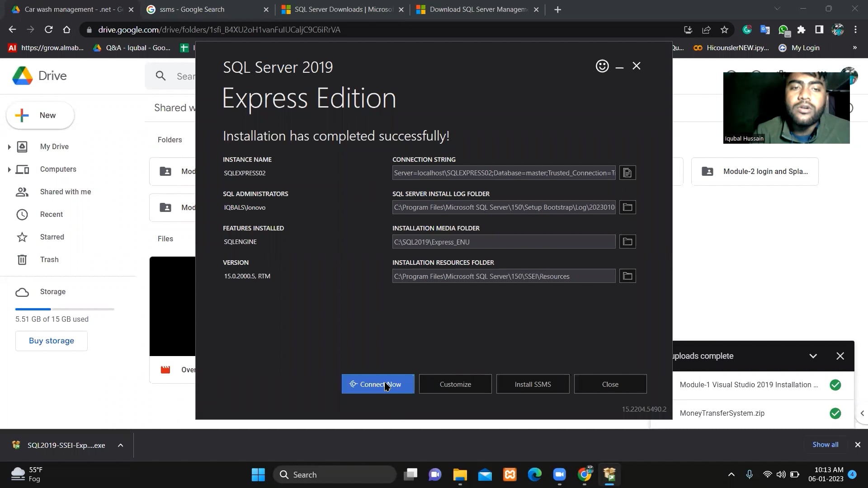Show more bookmarks chevron

tap(854, 47)
